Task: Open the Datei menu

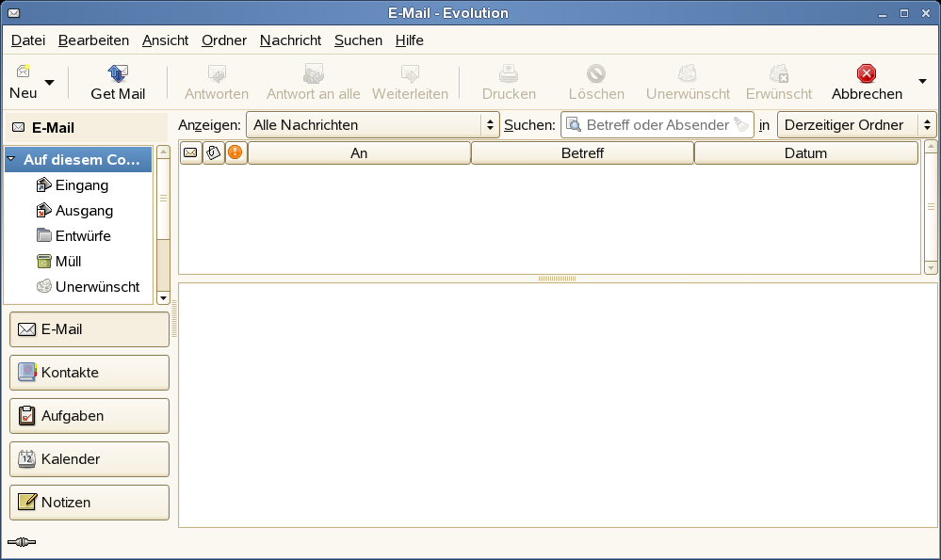Action: click(28, 40)
